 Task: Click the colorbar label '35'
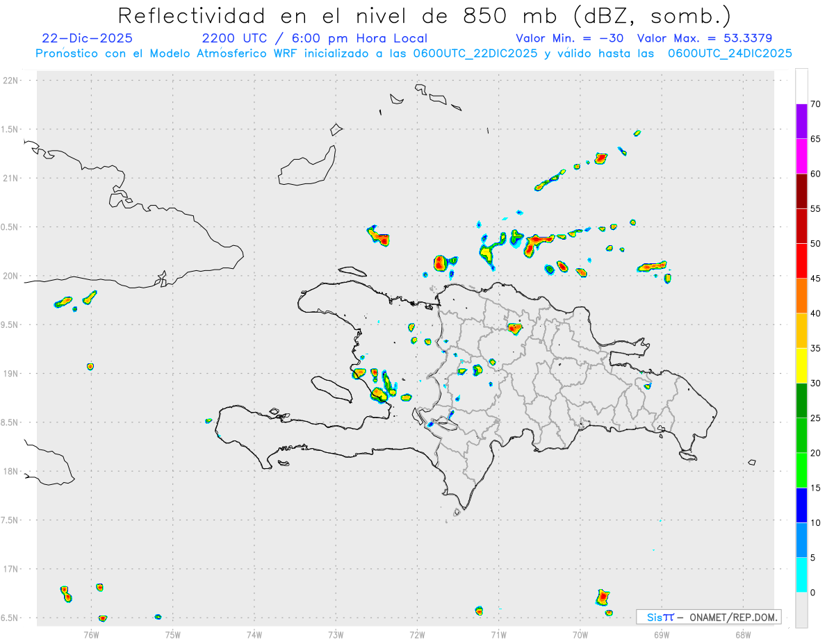click(816, 348)
